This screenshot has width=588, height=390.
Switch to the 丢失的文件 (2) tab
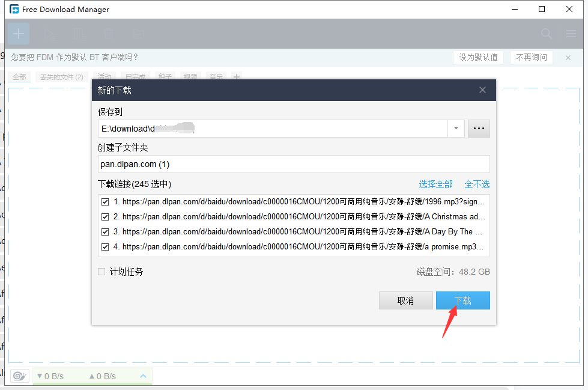[x=61, y=77]
